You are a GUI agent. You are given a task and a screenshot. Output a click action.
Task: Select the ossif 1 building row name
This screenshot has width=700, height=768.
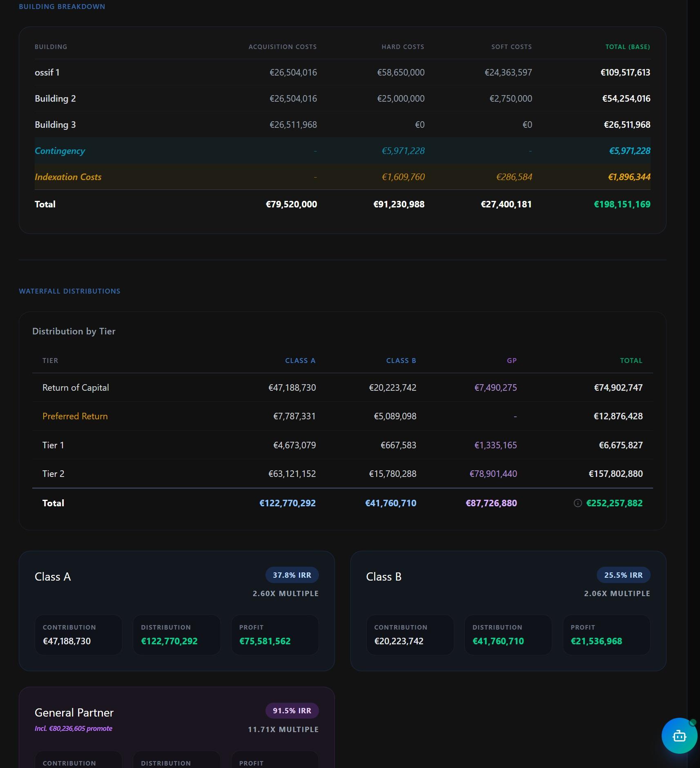[x=47, y=72]
